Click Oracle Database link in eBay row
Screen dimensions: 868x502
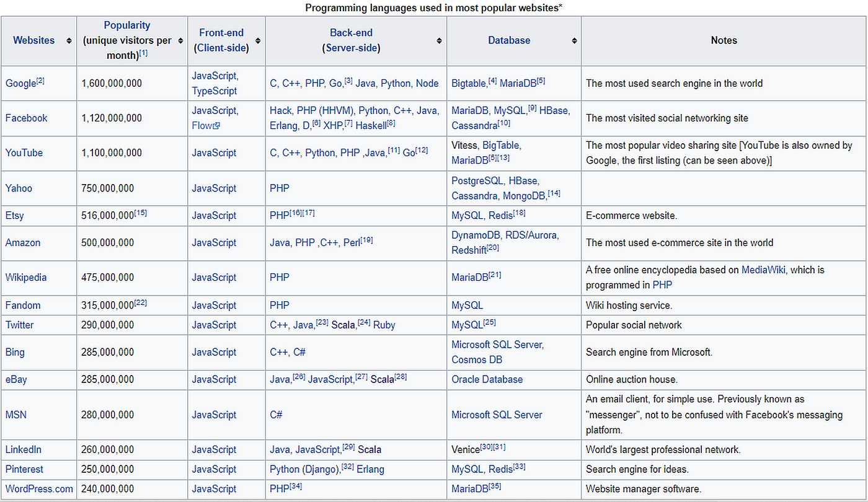pyautogui.click(x=487, y=379)
